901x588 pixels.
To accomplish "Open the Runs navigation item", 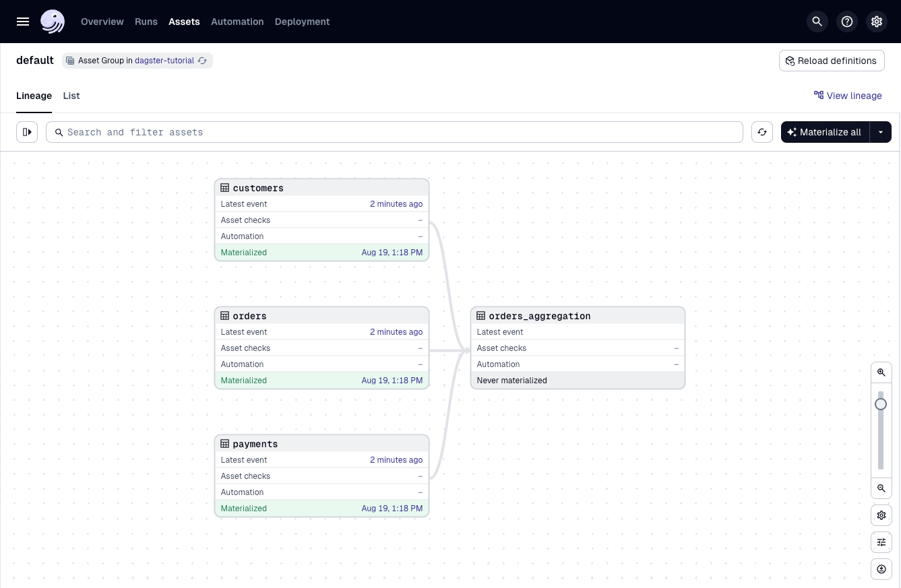I will [x=146, y=22].
